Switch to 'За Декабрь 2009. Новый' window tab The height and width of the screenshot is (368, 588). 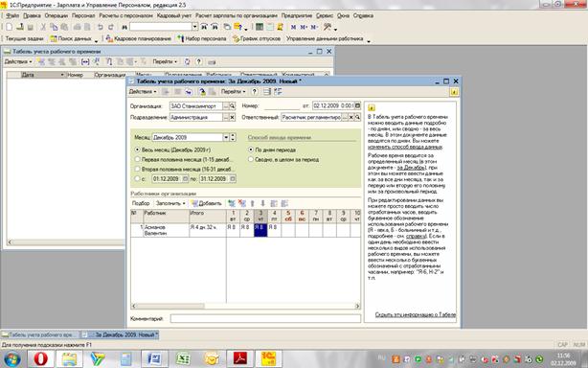(121, 334)
